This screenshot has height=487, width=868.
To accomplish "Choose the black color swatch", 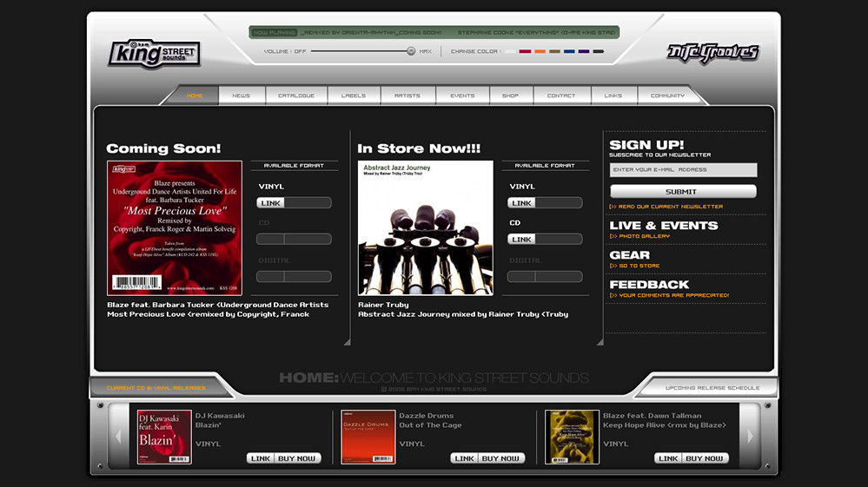I will 599,51.
